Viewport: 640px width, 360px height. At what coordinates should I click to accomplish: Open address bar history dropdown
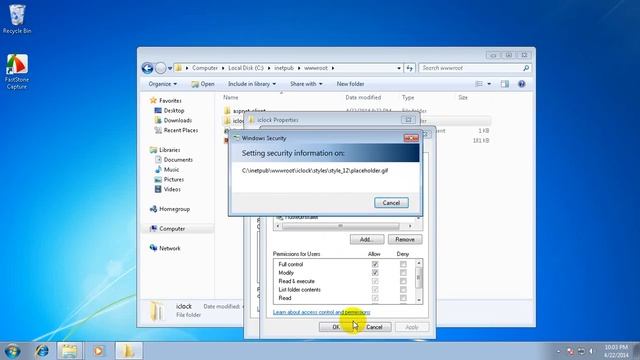[x=399, y=68]
